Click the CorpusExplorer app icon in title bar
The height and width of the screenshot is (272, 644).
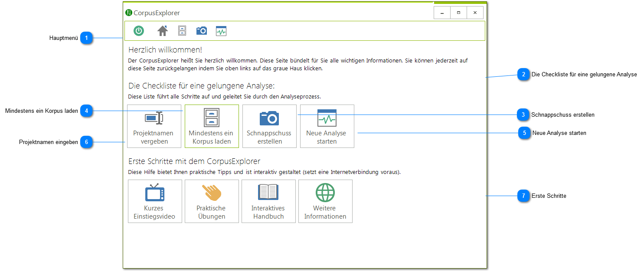pos(128,13)
